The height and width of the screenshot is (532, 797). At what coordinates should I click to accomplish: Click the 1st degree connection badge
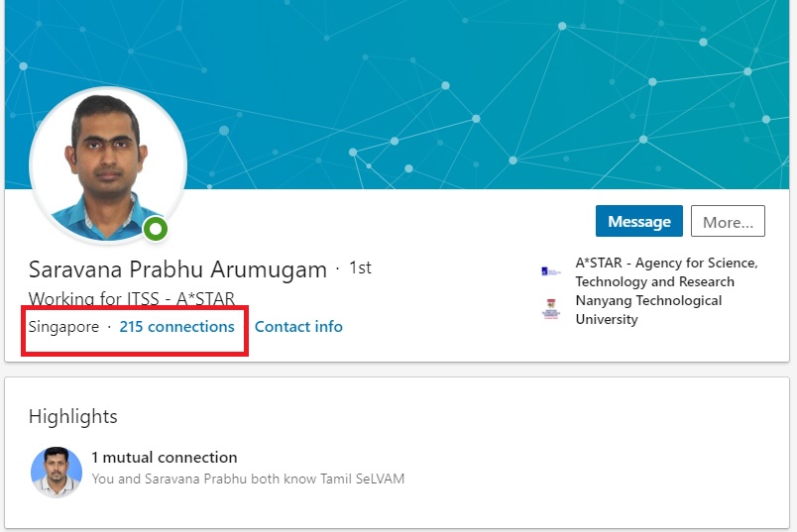(360, 268)
